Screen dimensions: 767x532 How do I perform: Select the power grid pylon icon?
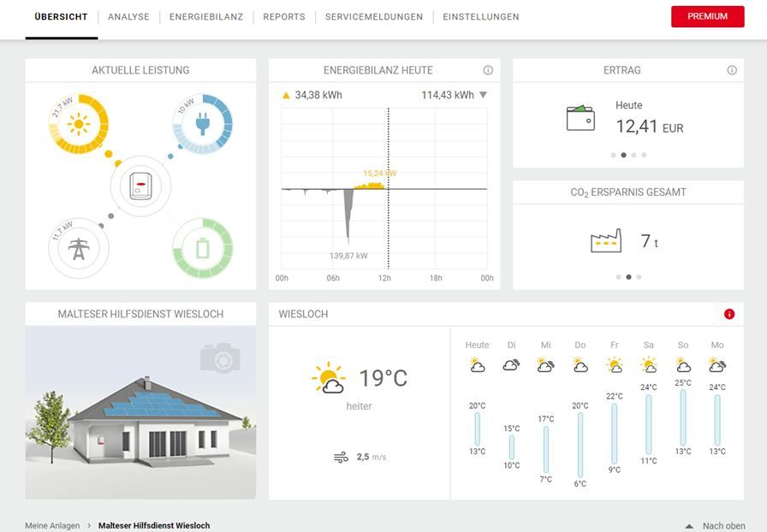point(79,249)
